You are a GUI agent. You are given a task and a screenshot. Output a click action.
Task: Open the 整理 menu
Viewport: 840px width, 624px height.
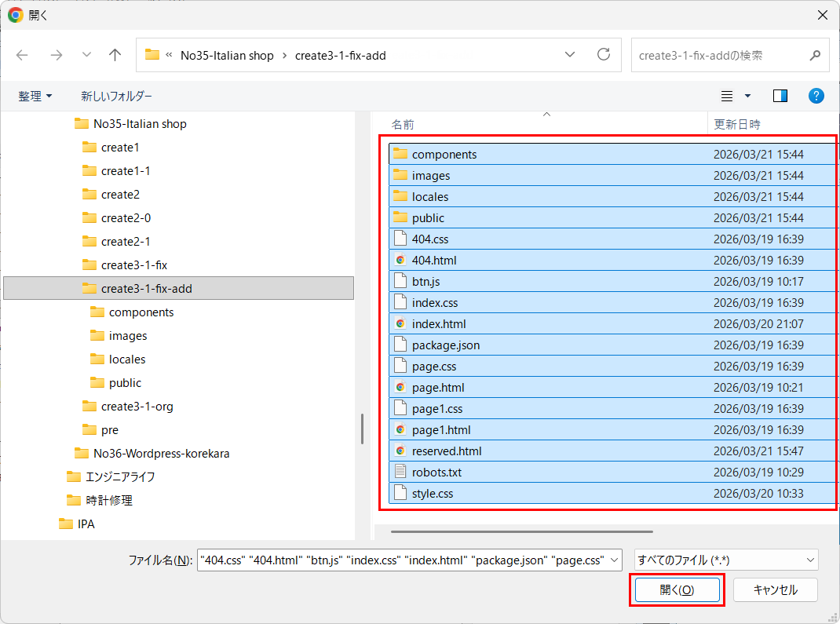[35, 96]
